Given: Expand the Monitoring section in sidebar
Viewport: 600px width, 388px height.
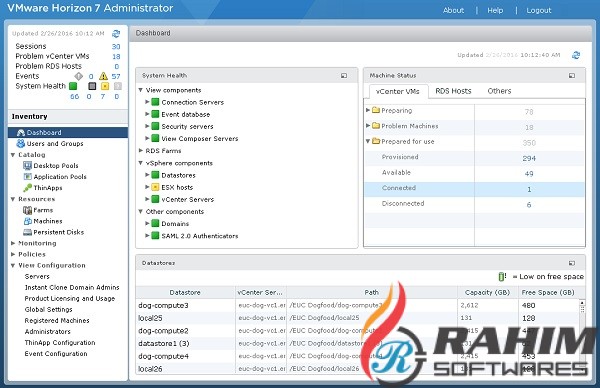Looking at the screenshot, I should click(x=13, y=243).
